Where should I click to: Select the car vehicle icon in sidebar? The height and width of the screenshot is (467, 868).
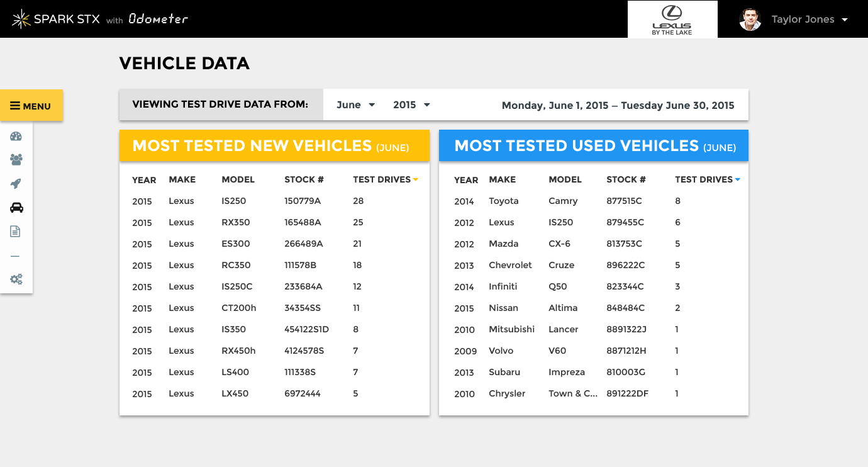point(16,208)
